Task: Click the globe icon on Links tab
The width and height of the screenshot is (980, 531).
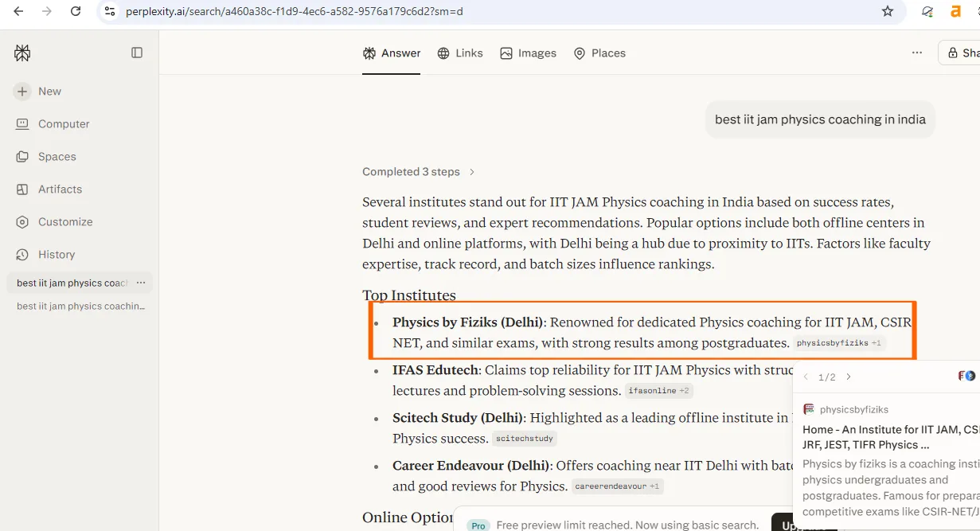Action: 443,53
